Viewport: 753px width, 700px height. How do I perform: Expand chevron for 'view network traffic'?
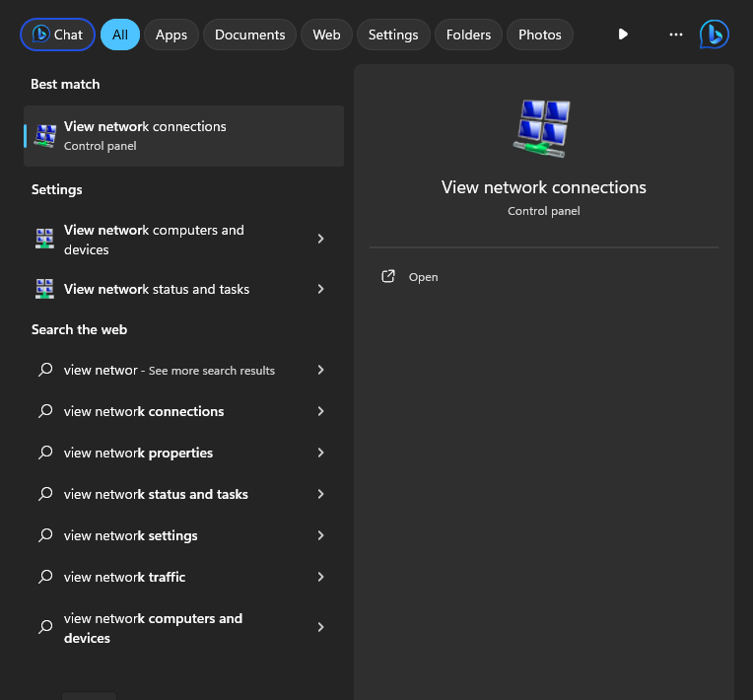click(x=320, y=576)
